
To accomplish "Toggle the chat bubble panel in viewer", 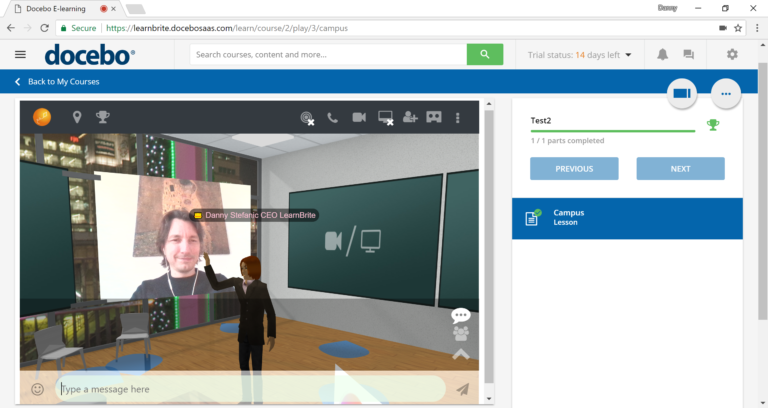I will [x=460, y=315].
